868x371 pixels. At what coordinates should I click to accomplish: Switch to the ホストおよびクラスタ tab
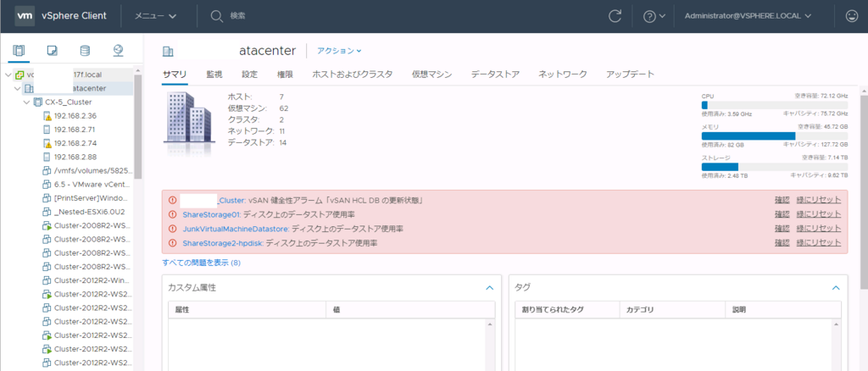click(353, 74)
